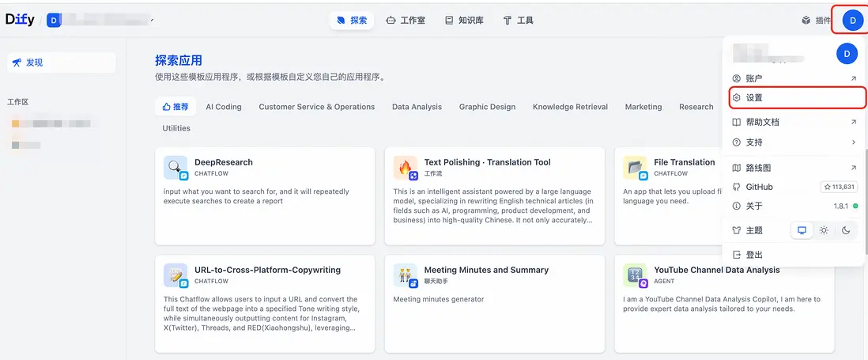Open the GitHub link in menu
This screenshot has height=360, width=868.
click(759, 187)
